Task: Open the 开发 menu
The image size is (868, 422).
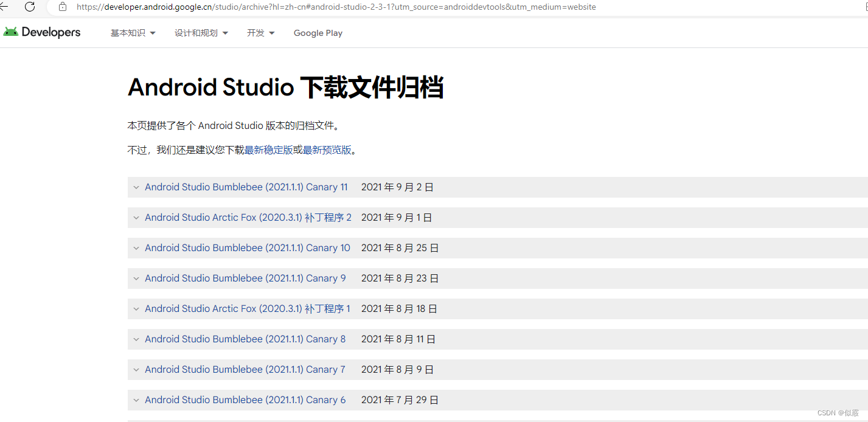Action: (261, 33)
